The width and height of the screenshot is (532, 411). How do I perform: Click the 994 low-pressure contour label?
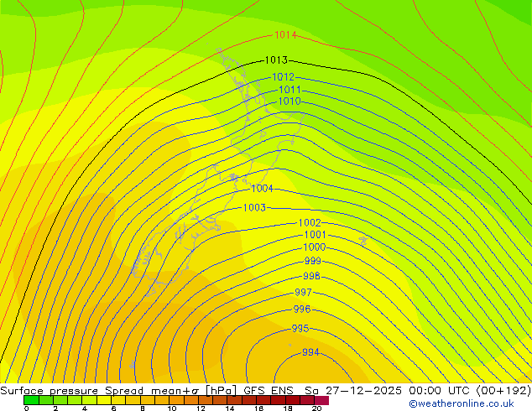pyautogui.click(x=310, y=352)
